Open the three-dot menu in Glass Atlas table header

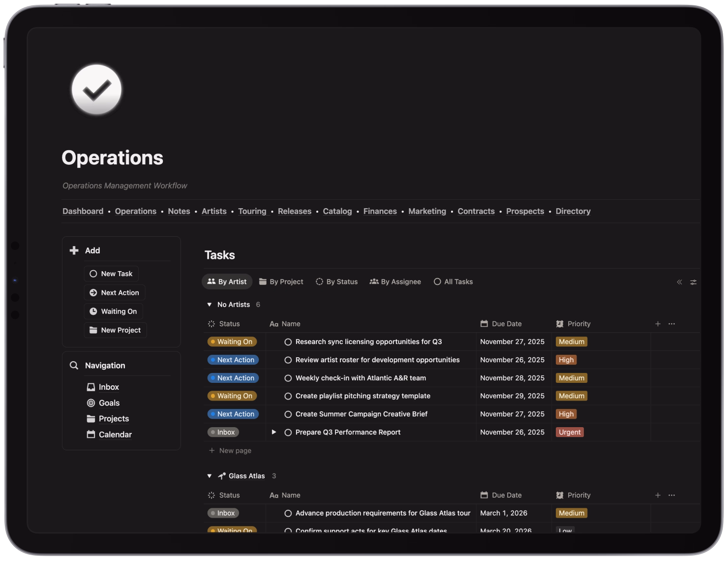(x=672, y=495)
